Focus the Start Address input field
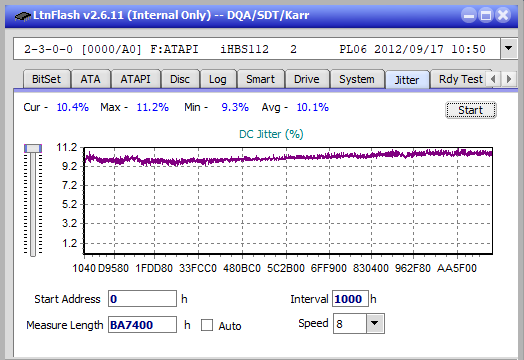 (142, 298)
